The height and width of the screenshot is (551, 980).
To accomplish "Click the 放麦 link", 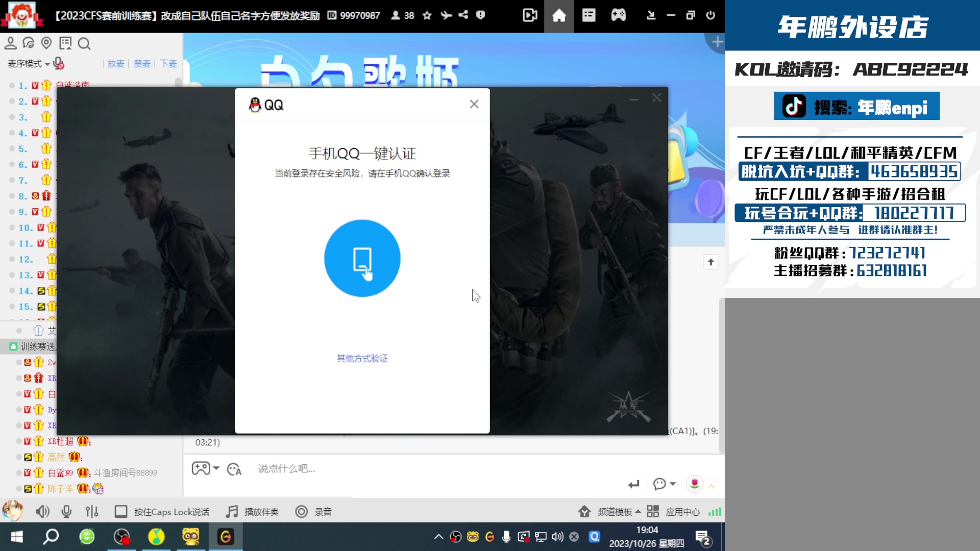I will point(116,64).
